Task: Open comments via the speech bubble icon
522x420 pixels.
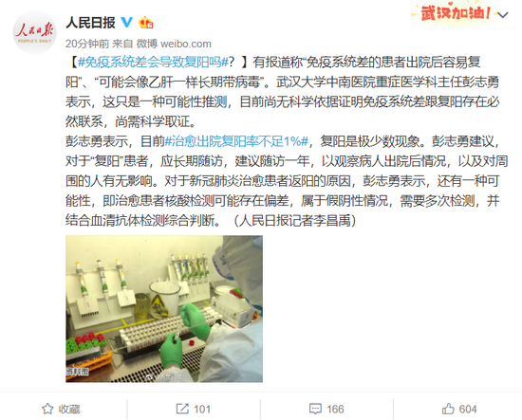Action: pyautogui.click(x=315, y=409)
